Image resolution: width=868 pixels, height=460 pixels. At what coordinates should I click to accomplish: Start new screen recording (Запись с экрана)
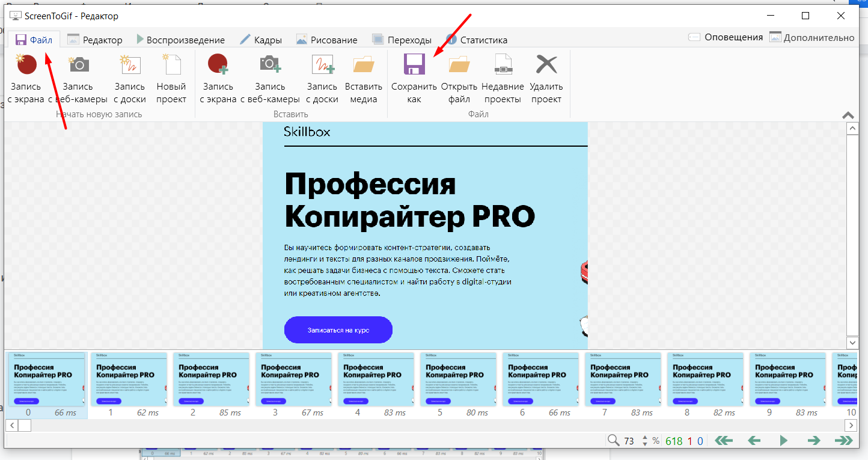(26, 64)
